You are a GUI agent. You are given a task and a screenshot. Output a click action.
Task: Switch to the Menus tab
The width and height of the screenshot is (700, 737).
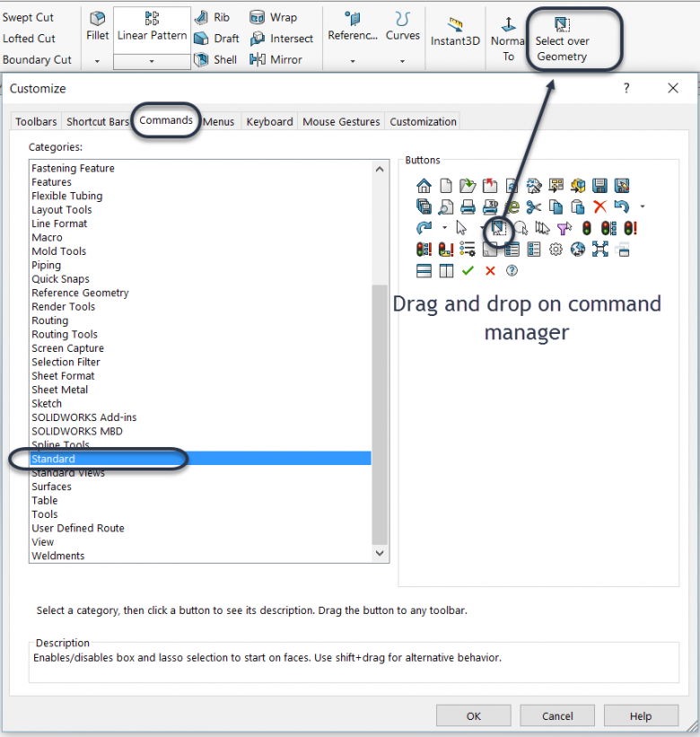click(219, 122)
